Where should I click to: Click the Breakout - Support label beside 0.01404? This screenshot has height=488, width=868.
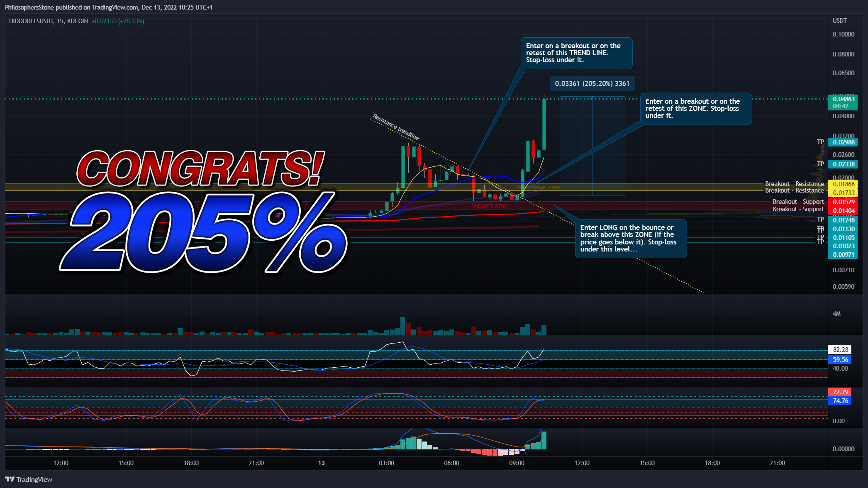coord(798,209)
